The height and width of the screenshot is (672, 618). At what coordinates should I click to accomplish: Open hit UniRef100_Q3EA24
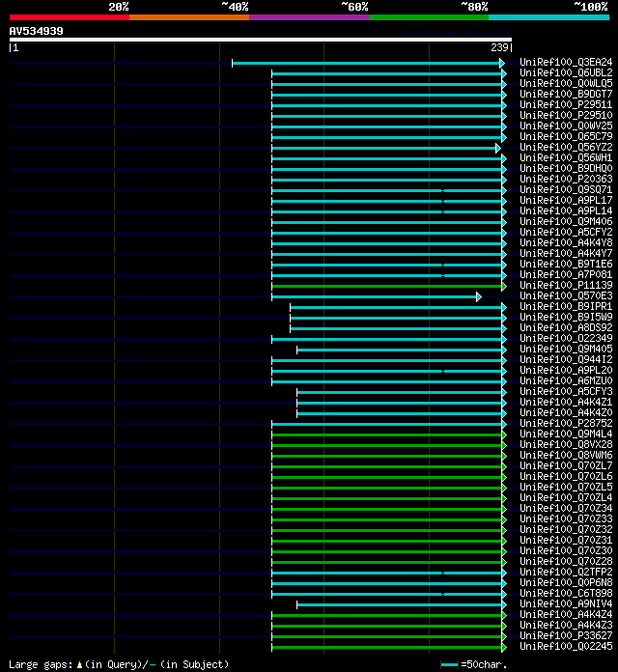(x=566, y=62)
